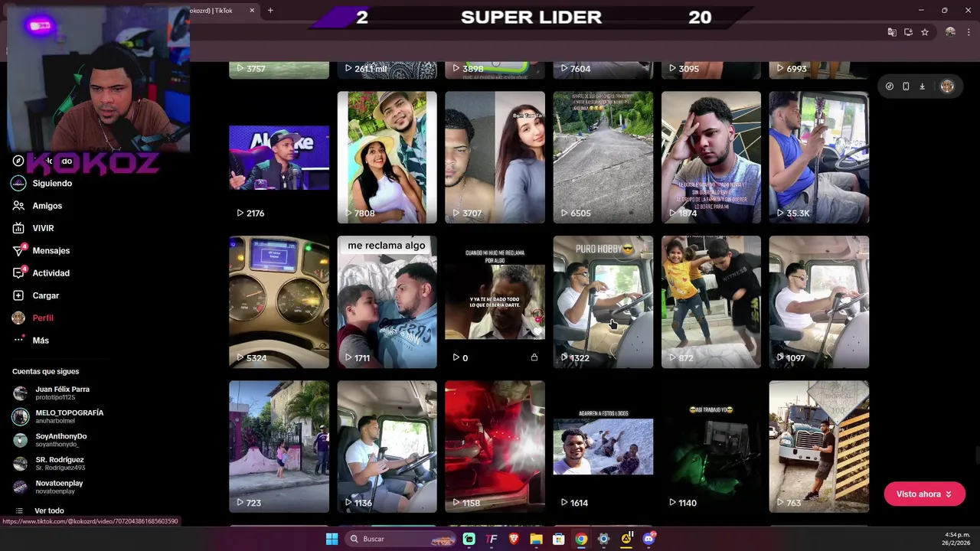Open Settings gear in the taskbar
Image resolution: width=980 pixels, height=551 pixels.
click(x=603, y=539)
